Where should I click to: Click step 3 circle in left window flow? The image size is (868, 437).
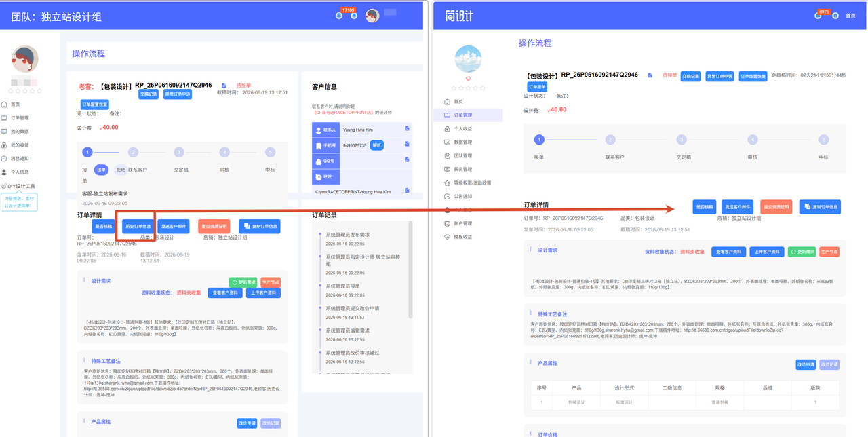pyautogui.click(x=178, y=153)
